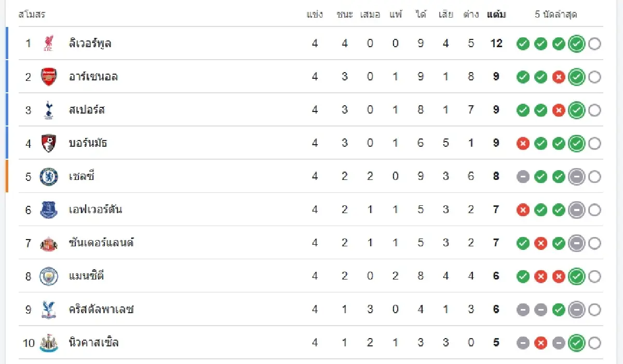Click Chelsea's first grey draw indicator
The image size is (623, 364).
pos(523,176)
